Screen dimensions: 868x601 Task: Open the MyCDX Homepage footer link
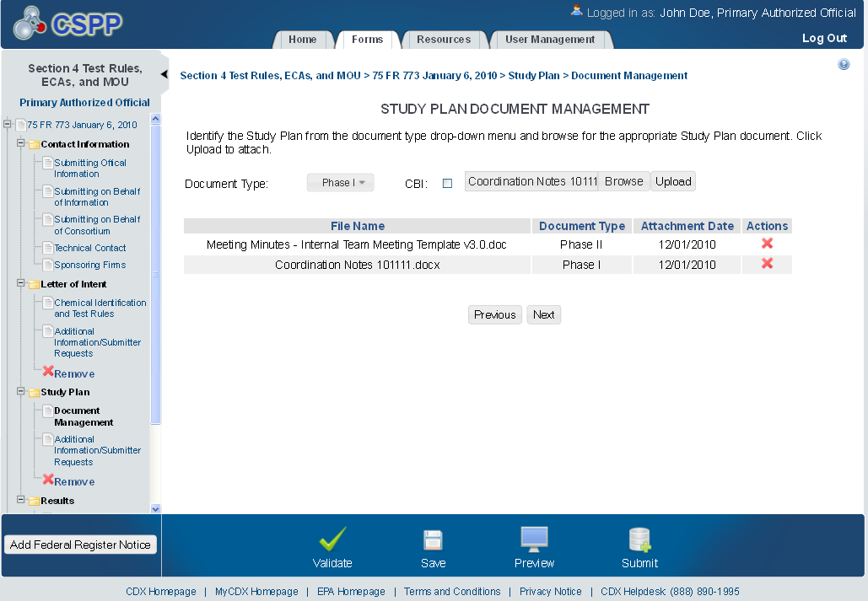click(256, 592)
